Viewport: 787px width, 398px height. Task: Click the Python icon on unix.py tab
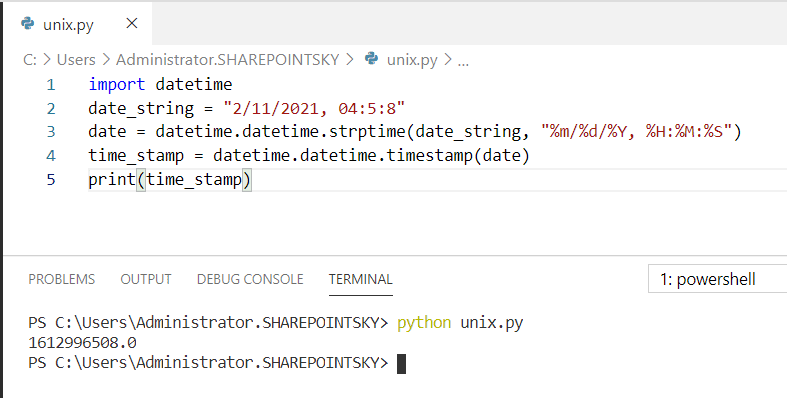click(x=28, y=24)
